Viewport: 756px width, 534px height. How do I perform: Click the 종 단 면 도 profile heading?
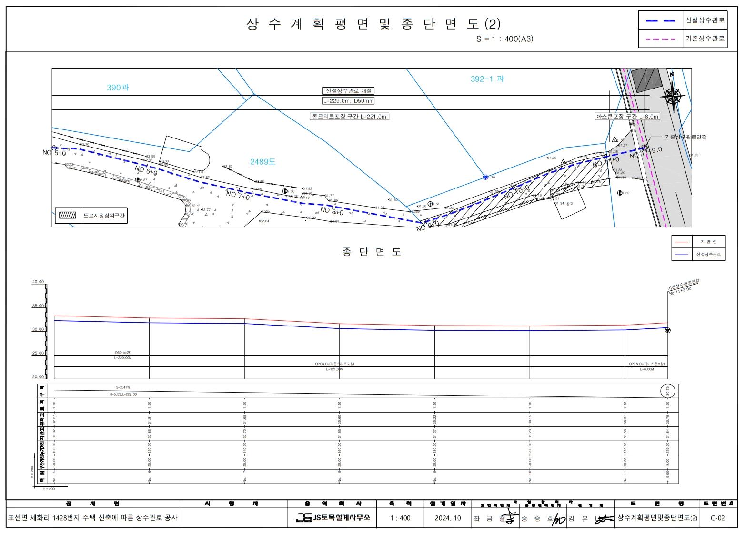372,252
